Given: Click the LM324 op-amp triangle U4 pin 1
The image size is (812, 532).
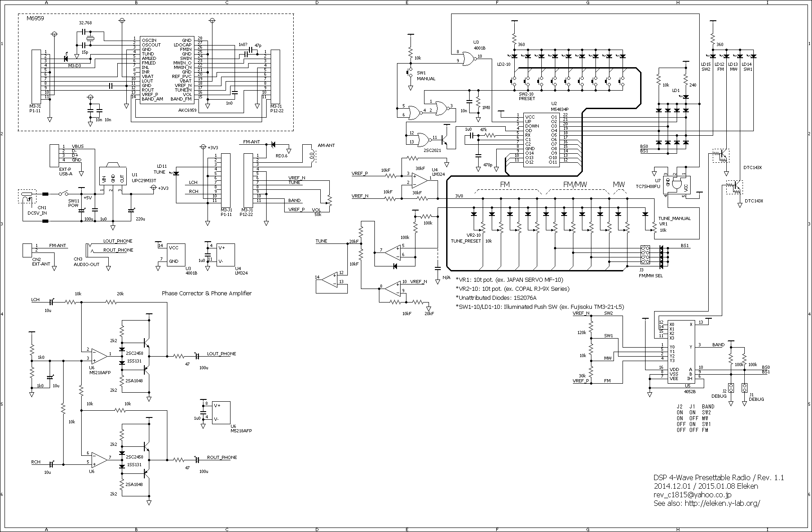Looking at the screenshot, I should pyautogui.click(x=420, y=180).
